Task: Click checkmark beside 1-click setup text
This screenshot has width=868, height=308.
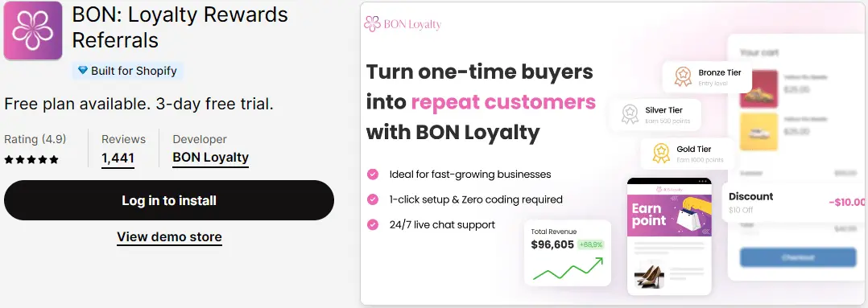Action: [x=373, y=199]
